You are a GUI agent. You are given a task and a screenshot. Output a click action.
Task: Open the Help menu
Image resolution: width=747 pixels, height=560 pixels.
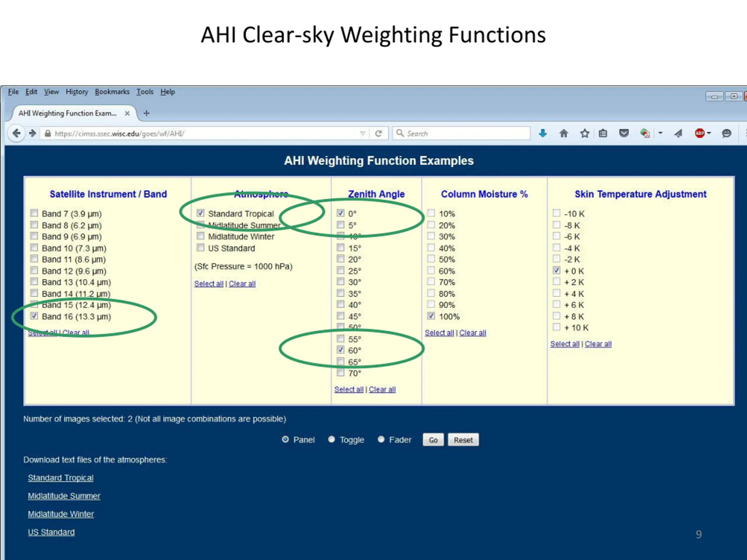click(x=167, y=92)
